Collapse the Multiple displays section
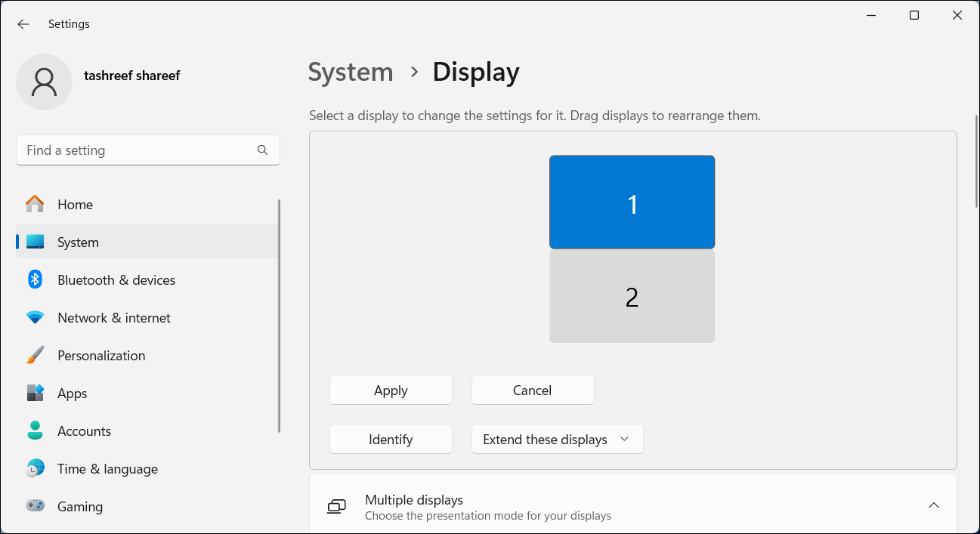 point(934,505)
